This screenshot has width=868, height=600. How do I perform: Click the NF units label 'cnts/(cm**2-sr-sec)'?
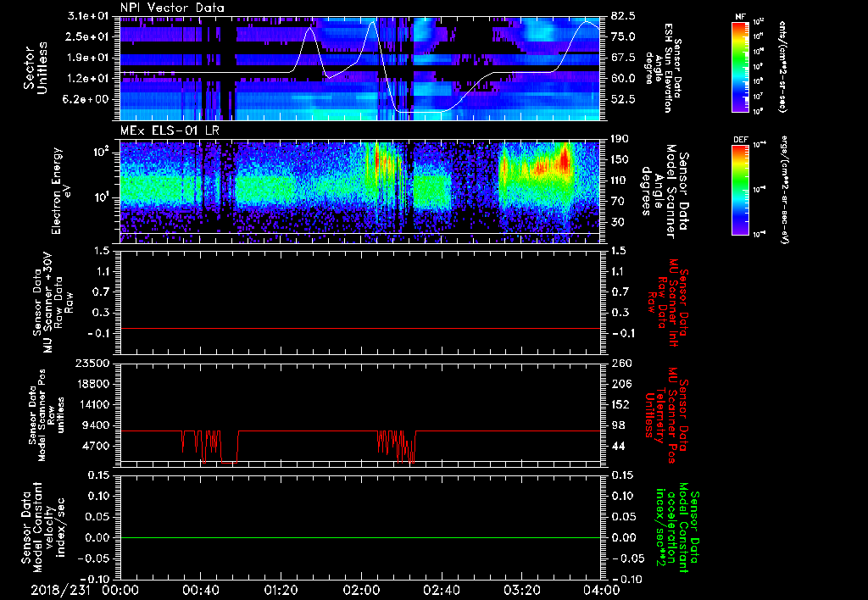tap(782, 66)
